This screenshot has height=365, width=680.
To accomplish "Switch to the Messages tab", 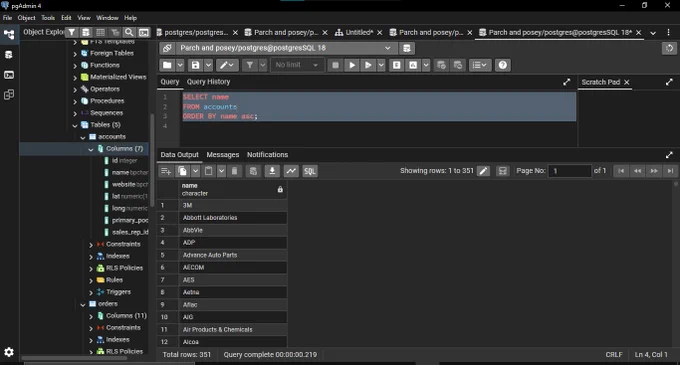I will pos(222,155).
